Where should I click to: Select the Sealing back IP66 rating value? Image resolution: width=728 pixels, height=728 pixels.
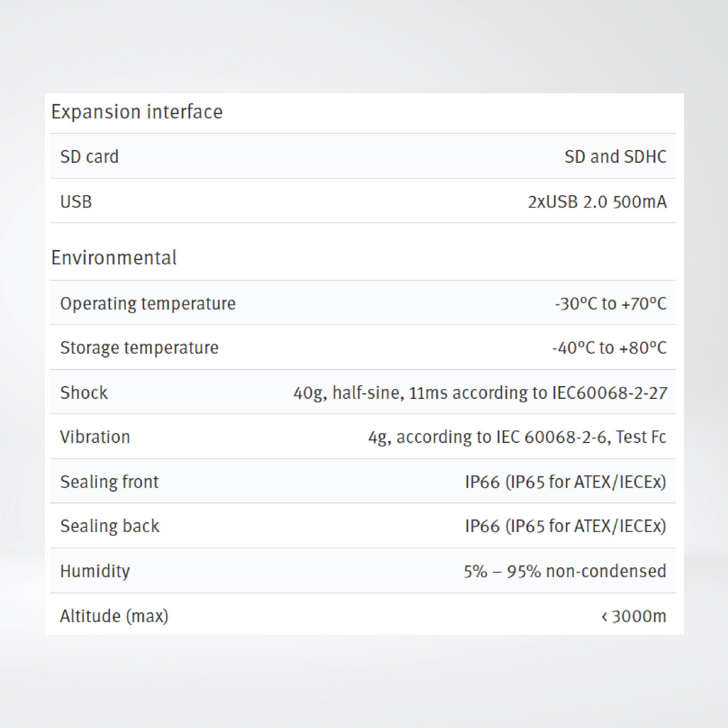point(565,526)
